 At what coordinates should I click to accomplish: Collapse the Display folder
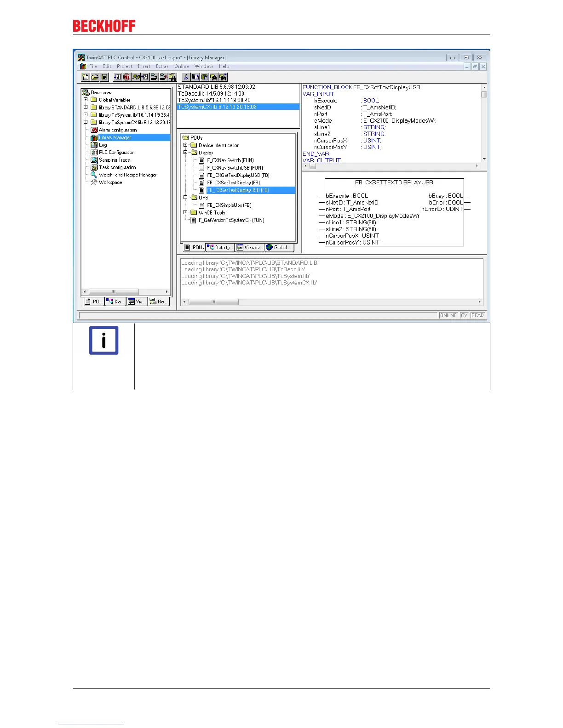[x=186, y=153]
